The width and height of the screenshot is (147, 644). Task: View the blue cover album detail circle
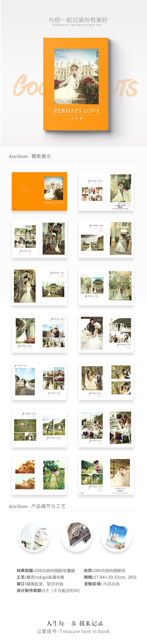click(116, 536)
